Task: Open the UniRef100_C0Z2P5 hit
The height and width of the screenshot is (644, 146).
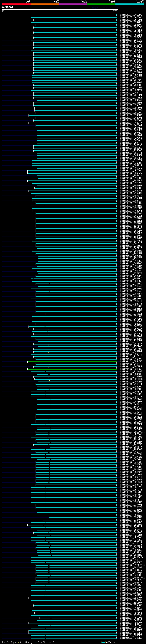Action: (x=131, y=15)
